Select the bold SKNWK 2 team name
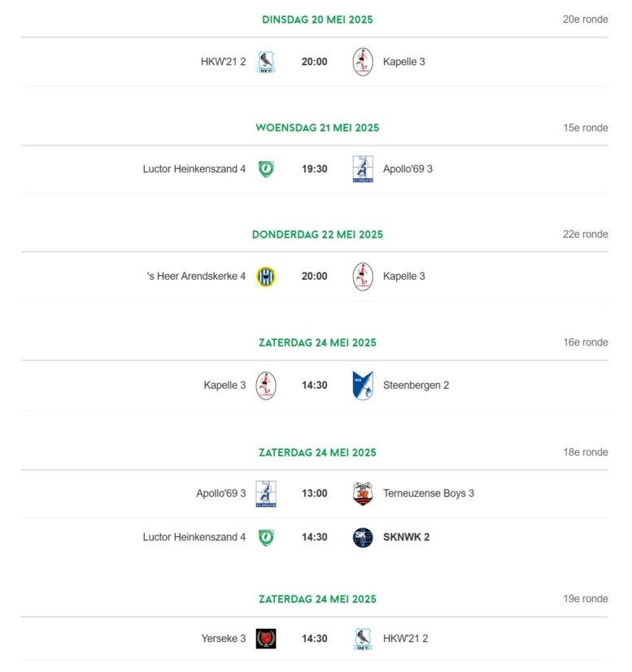Screen dimensions: 632x672 (406, 538)
